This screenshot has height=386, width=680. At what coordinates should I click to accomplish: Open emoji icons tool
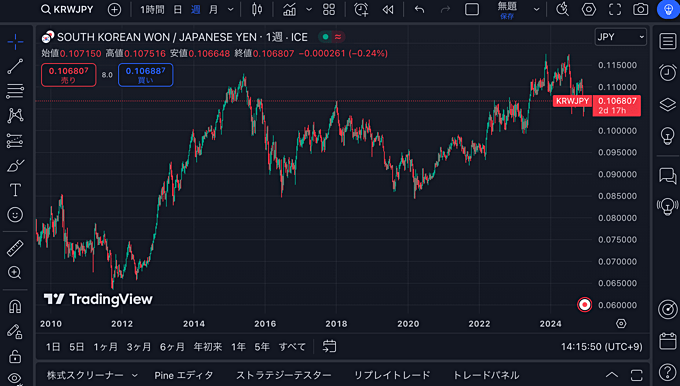tap(15, 215)
